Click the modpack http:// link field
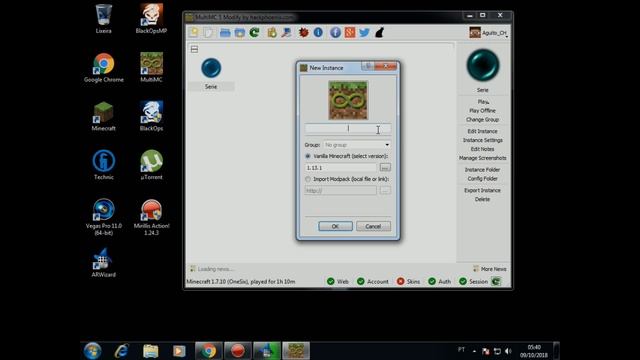The image size is (640, 360). [340, 191]
